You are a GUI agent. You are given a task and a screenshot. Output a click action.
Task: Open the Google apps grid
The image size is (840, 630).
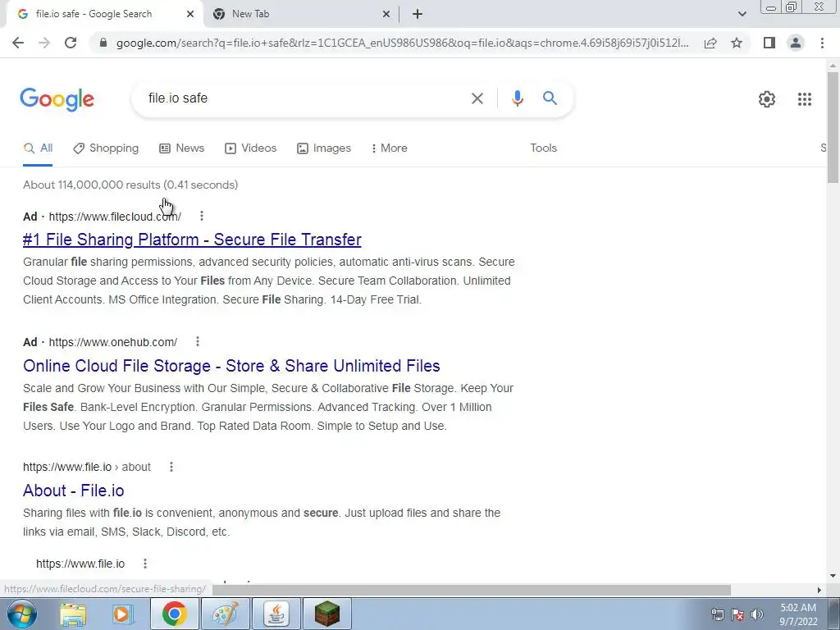(804, 99)
